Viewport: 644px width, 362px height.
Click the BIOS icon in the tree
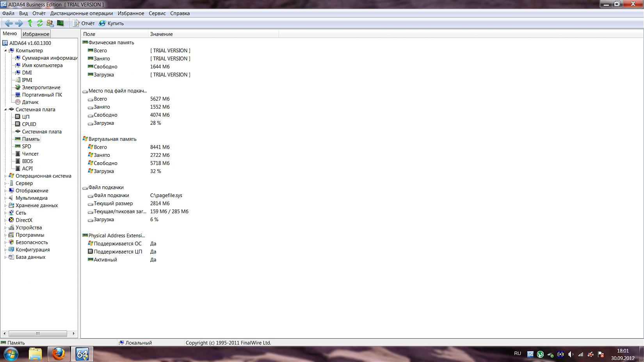point(18,161)
